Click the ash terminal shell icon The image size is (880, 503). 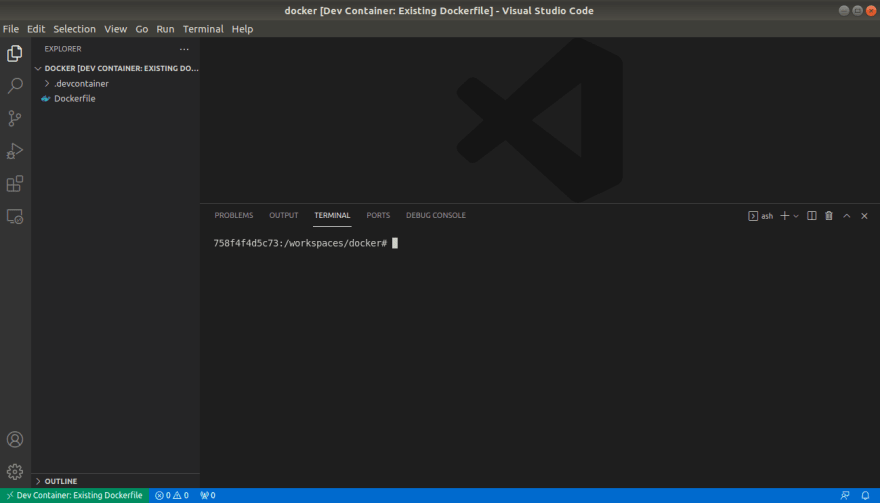(753, 216)
